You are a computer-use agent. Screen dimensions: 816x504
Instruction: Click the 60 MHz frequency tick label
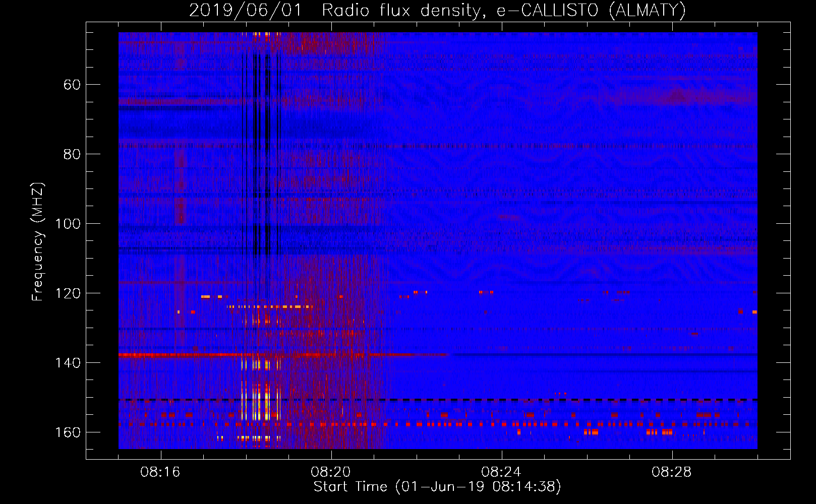72,85
